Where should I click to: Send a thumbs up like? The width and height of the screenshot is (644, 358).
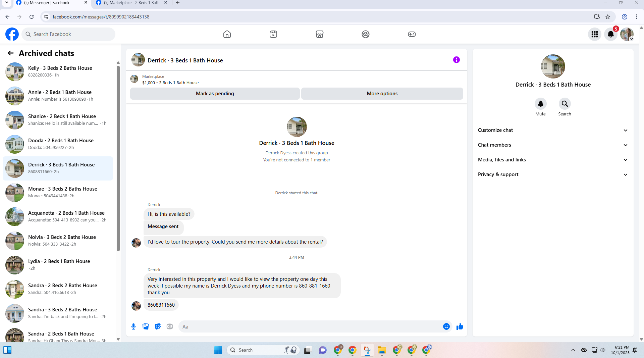click(x=460, y=326)
